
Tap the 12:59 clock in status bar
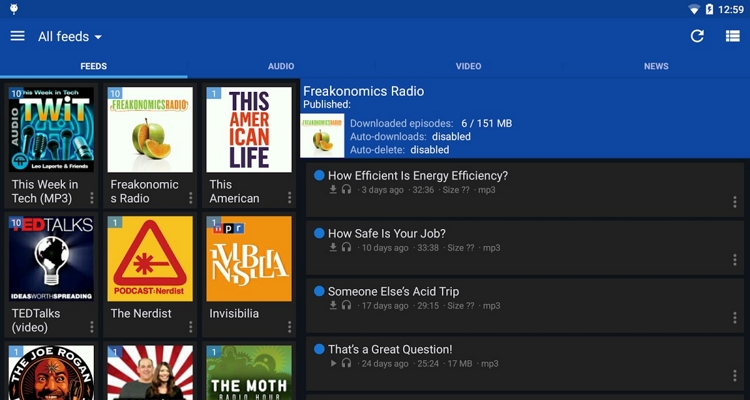(x=731, y=10)
